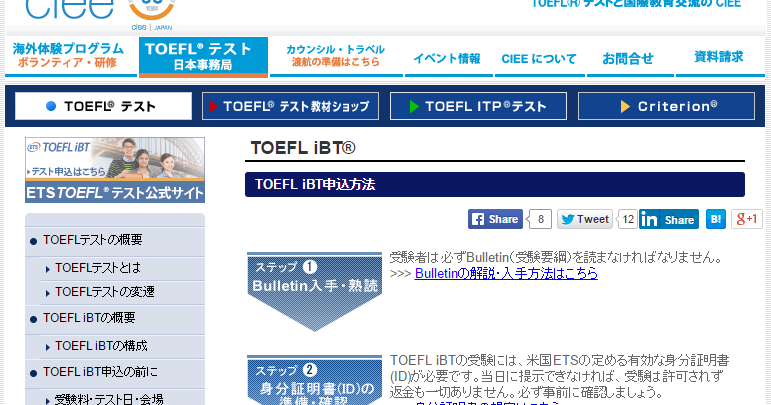Image resolution: width=771 pixels, height=405 pixels.
Task: Click the red triangle beside 教材ショップ
Action: 213,106
